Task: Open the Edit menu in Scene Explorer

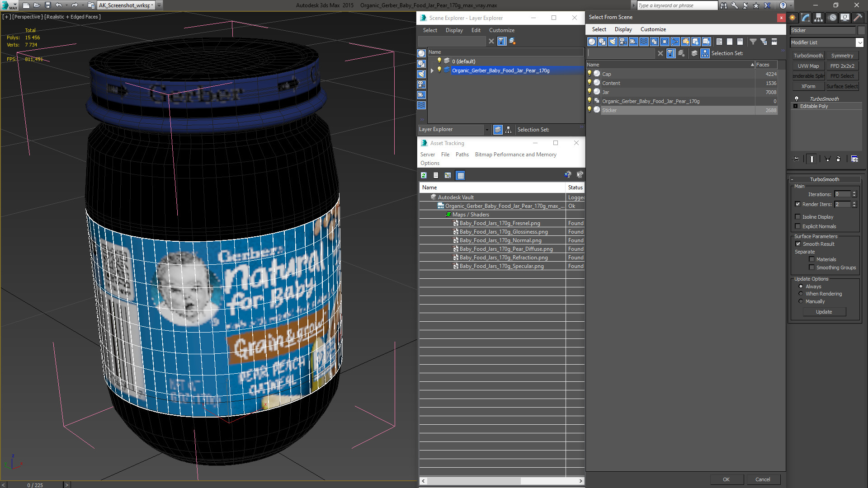Action: coord(476,30)
